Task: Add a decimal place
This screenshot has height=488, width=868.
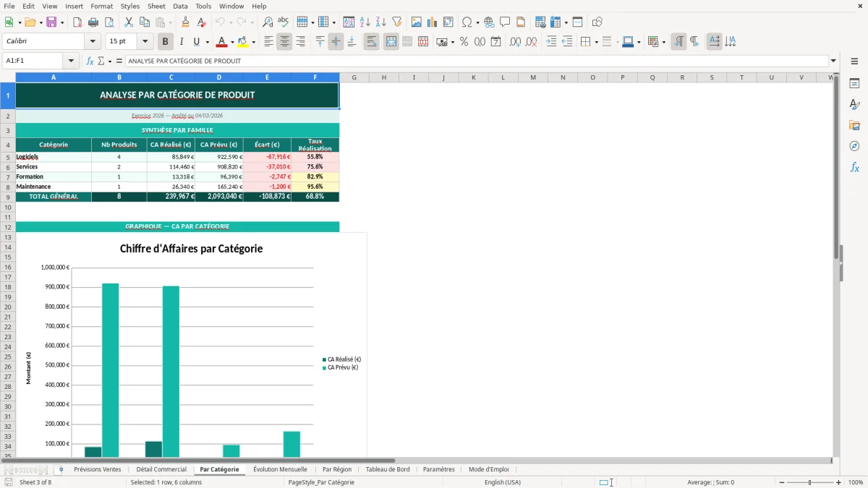Action: [x=516, y=42]
